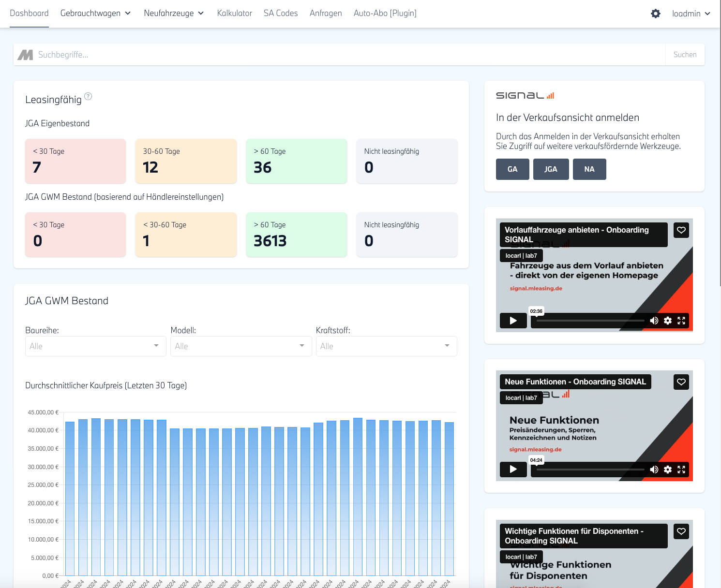Screen dimensions: 721x588
Task: Click the help icon beside Leasingfähig
Action: [88, 96]
